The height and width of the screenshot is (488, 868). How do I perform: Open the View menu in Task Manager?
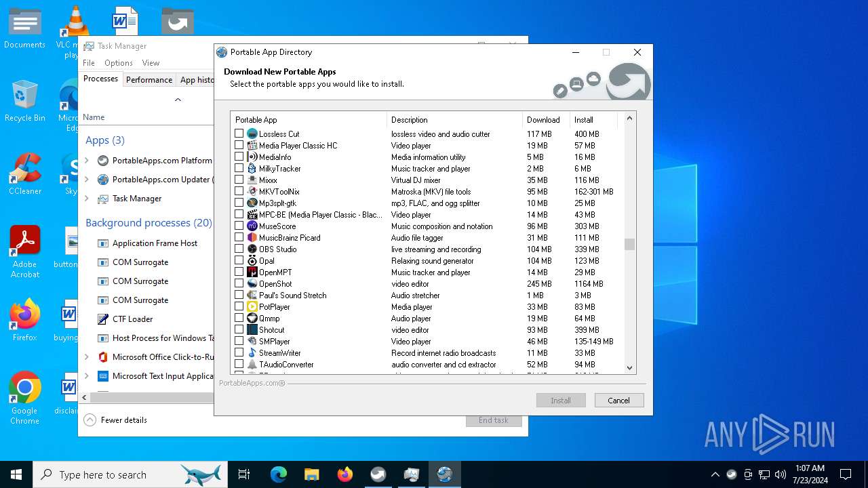click(151, 63)
